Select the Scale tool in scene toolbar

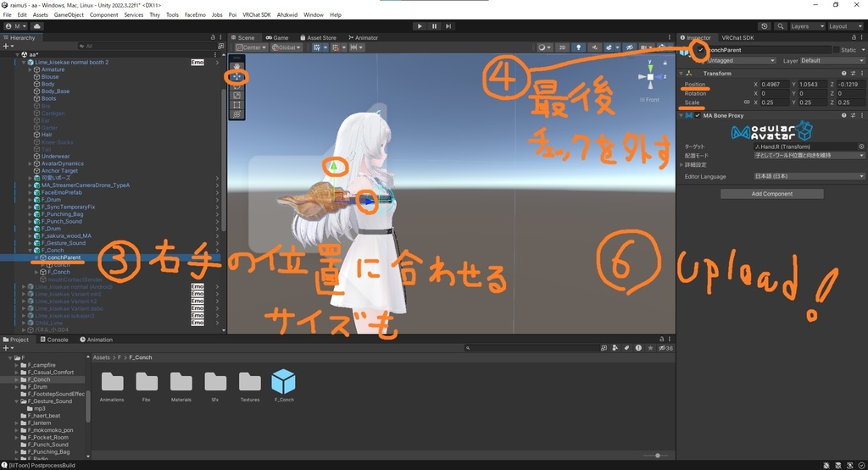[x=236, y=95]
